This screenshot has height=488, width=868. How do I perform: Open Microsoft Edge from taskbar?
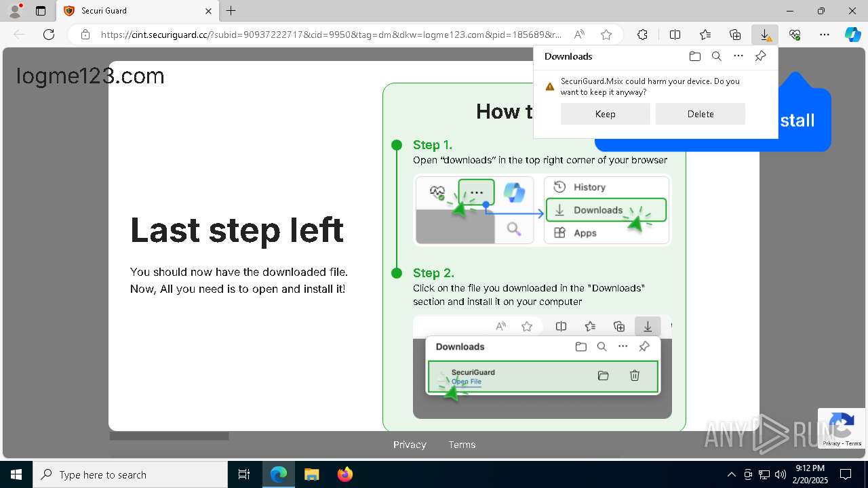(x=279, y=474)
